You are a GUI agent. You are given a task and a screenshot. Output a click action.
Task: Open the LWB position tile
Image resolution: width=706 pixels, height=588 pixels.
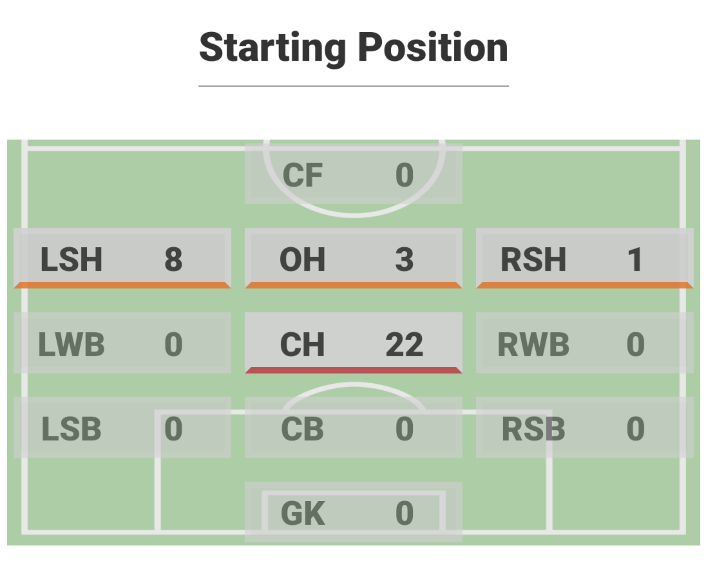(x=122, y=343)
